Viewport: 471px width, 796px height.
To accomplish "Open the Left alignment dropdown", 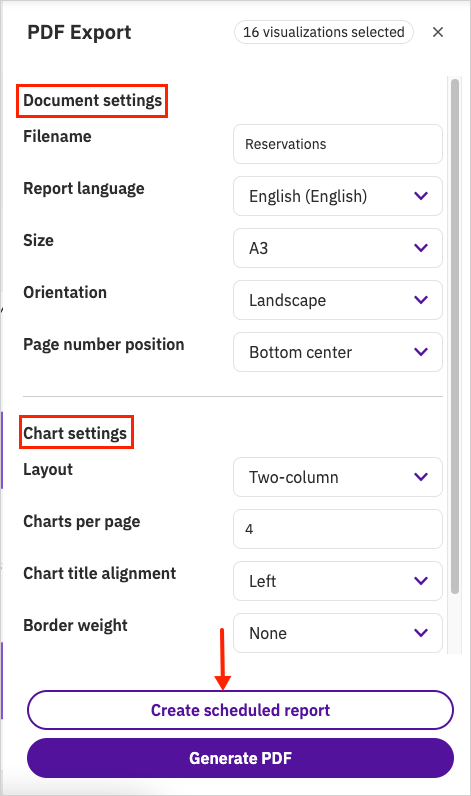I will (x=338, y=581).
